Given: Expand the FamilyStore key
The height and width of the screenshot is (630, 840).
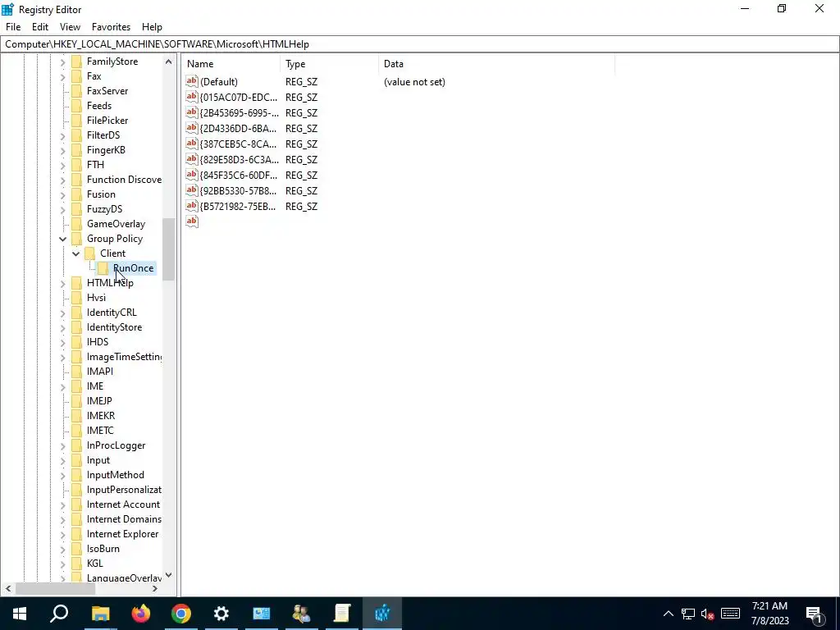Looking at the screenshot, I should point(62,62).
